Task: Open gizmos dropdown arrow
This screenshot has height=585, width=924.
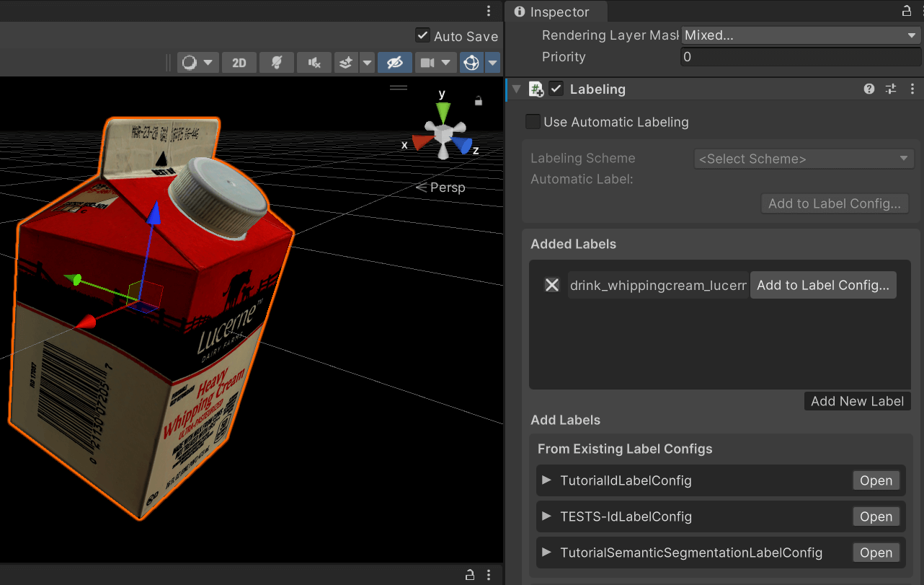Action: [x=493, y=63]
